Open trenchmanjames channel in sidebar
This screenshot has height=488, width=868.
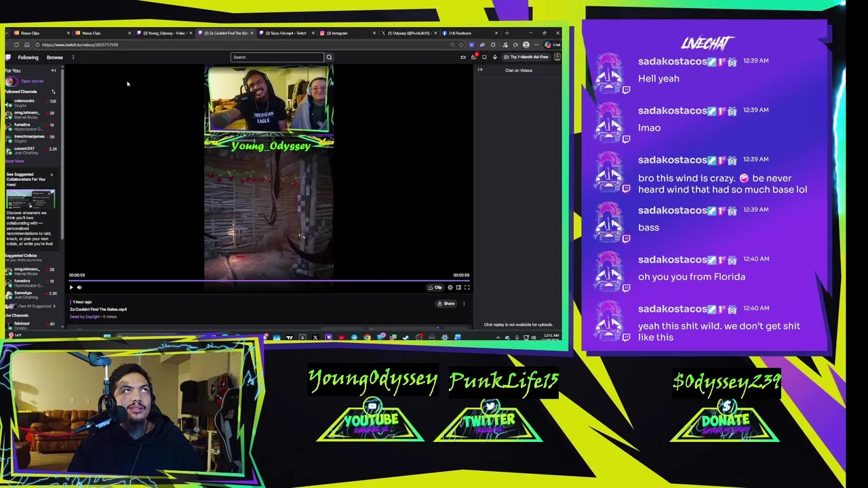pyautogui.click(x=31, y=138)
